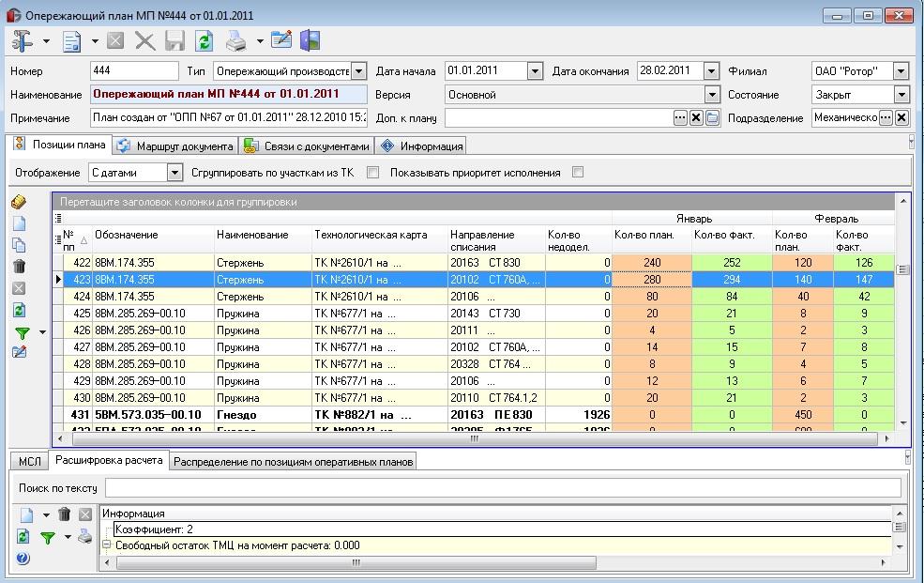Viewport: 924px width, 583px height.
Task: Open the wrench-and-hammer tools icon in toolbar
Action: tap(23, 40)
